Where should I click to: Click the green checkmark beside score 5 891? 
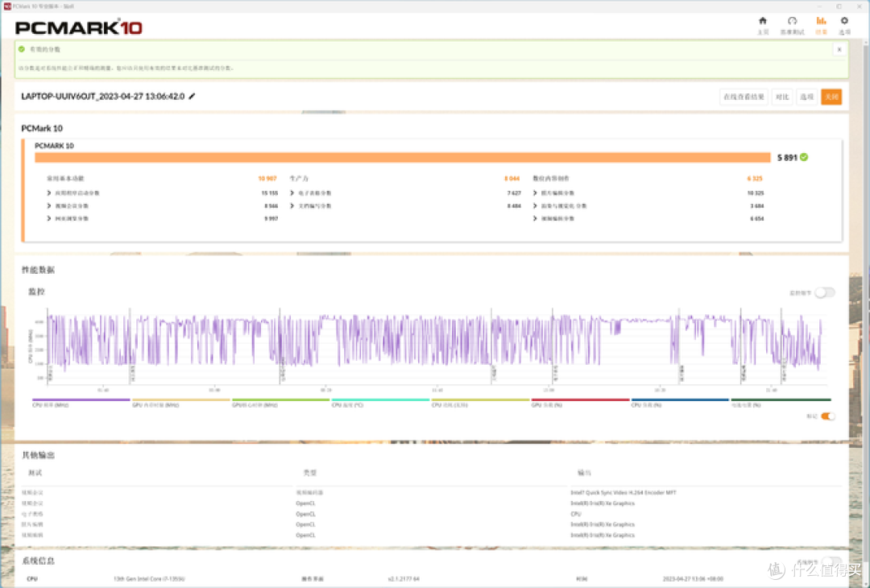click(x=804, y=157)
